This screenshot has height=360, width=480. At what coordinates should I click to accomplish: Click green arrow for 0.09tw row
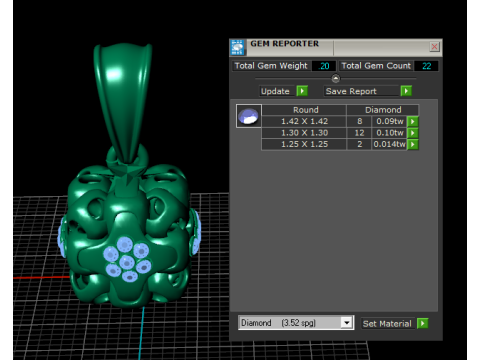[413, 121]
